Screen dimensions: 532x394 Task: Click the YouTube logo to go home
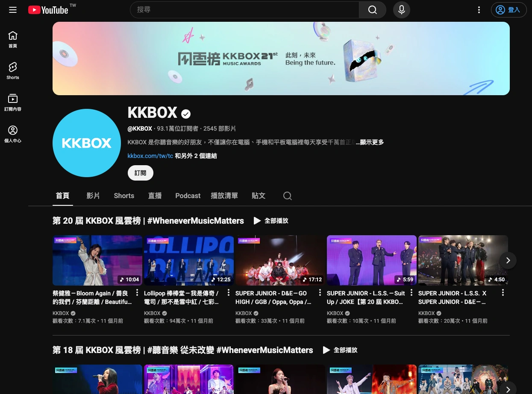48,10
